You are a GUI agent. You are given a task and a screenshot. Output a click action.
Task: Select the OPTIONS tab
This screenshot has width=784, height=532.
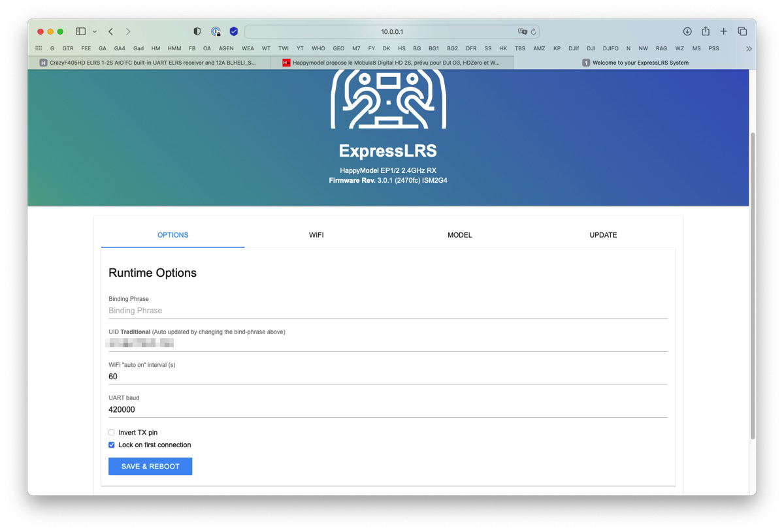point(173,235)
